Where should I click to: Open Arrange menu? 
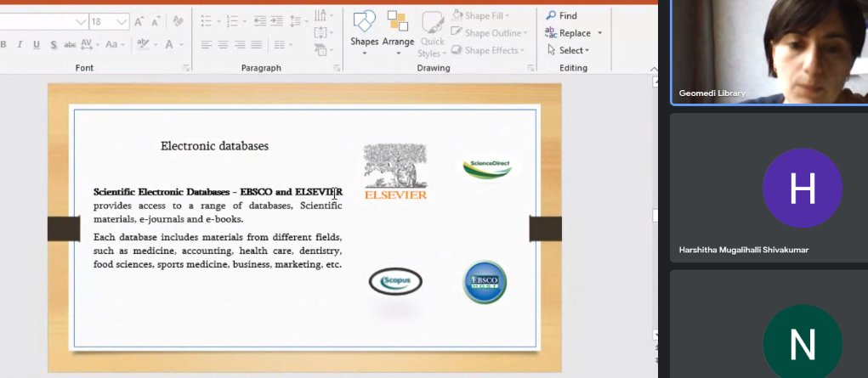click(398, 32)
